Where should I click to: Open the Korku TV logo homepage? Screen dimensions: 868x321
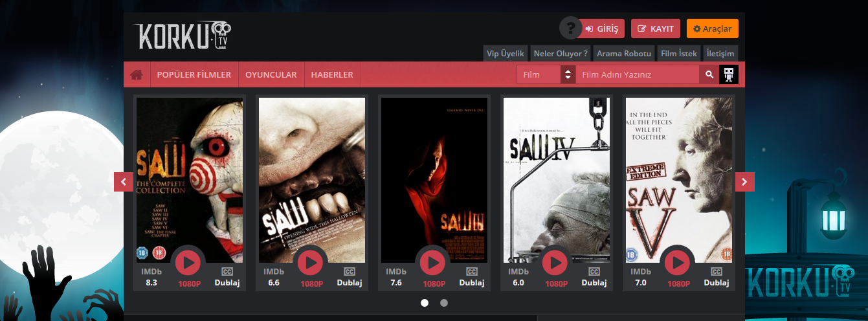[x=183, y=36]
